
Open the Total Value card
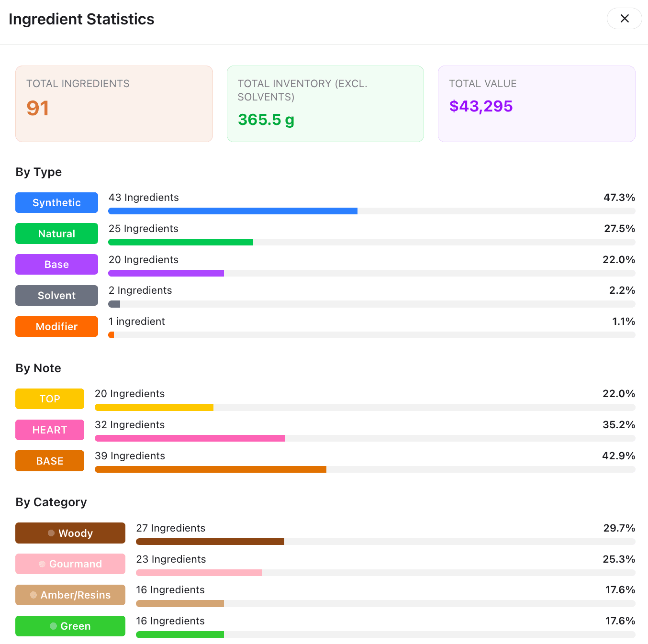[536, 104]
